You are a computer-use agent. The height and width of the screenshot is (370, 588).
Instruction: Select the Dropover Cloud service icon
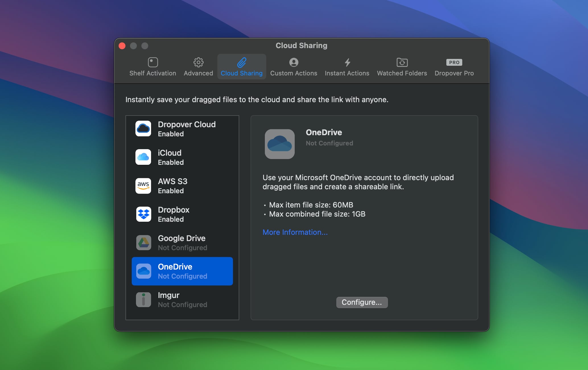(x=143, y=129)
